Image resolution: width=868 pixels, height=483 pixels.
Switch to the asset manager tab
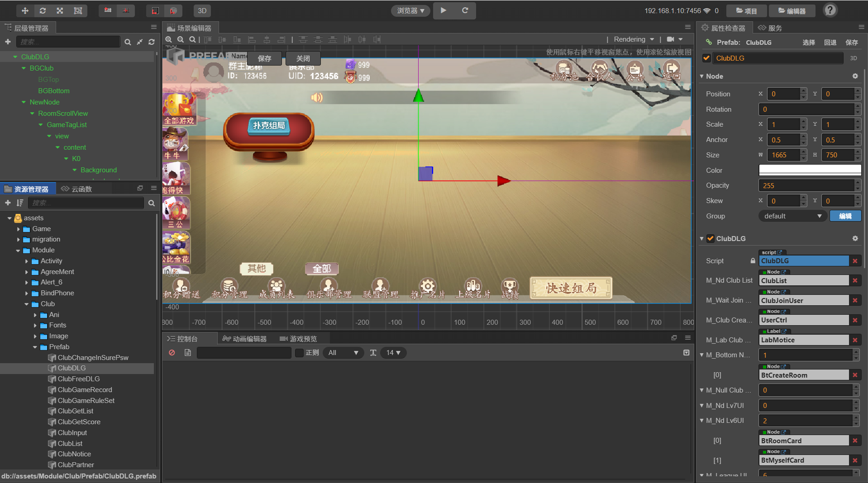click(27, 189)
